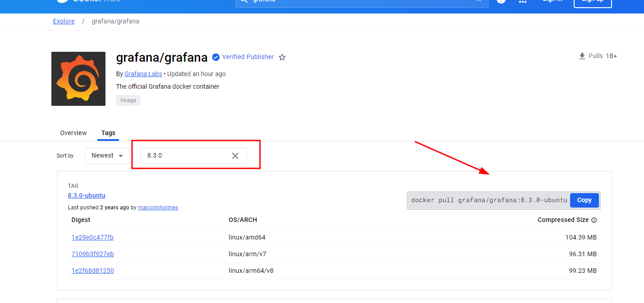Clear the 8.3.0 tag filter
644x303 pixels.
(235, 156)
